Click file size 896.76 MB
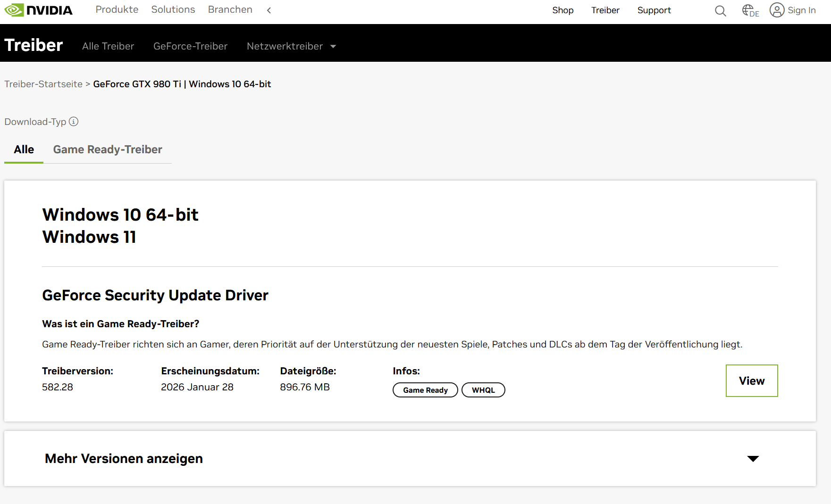Screen dimensions: 831x504 pos(305,387)
